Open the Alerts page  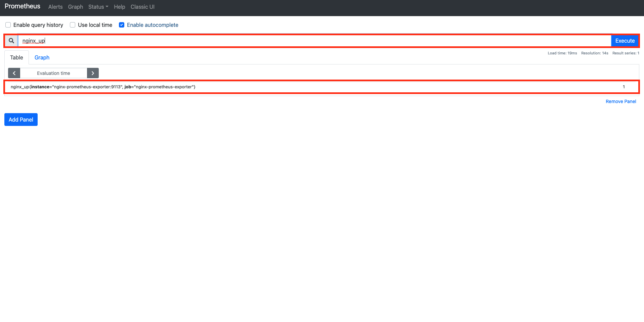[x=55, y=7]
